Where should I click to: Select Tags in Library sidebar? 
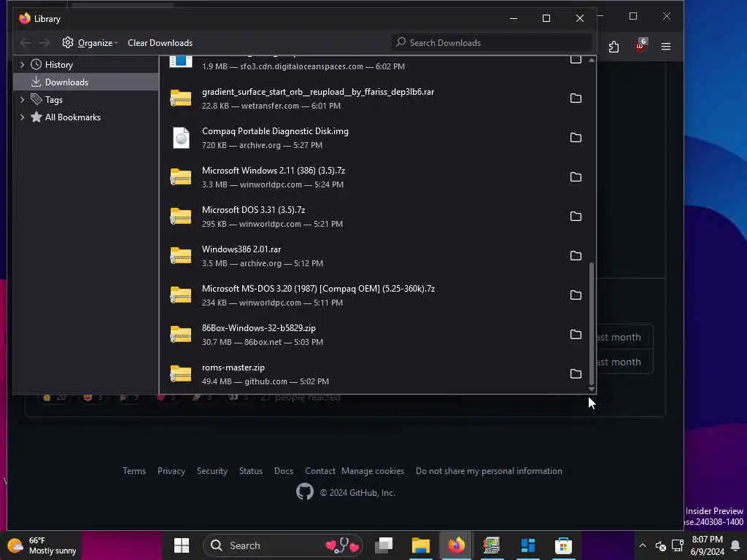[x=86, y=99]
